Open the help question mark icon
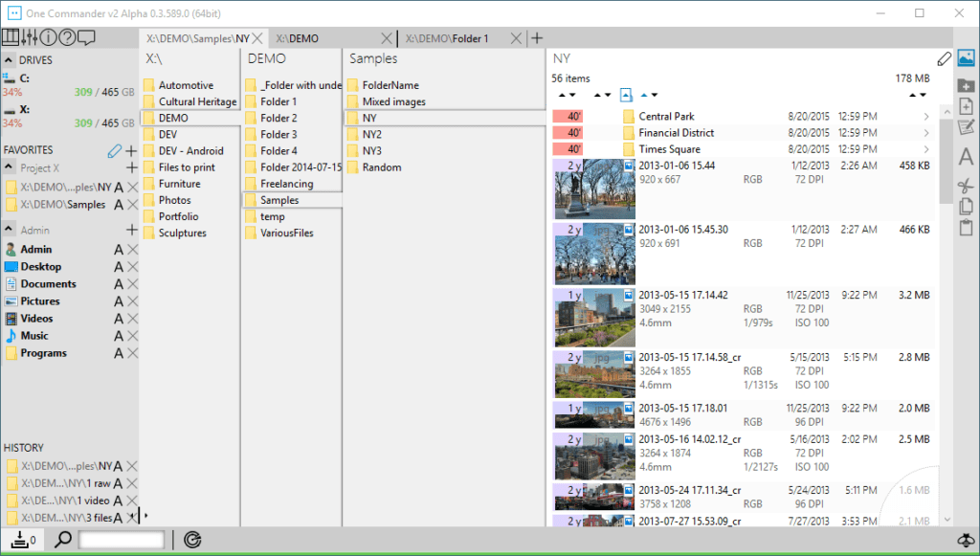This screenshot has height=556, width=980. (67, 38)
